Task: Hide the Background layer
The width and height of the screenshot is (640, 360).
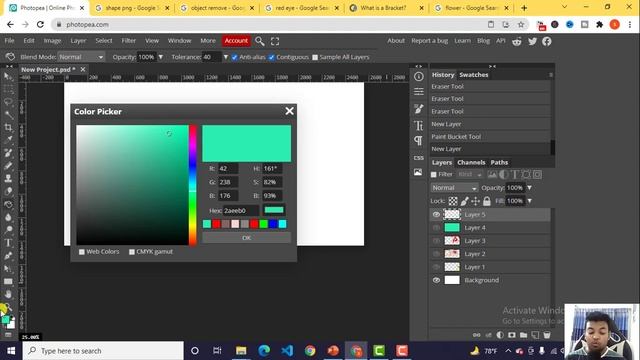Action: [x=436, y=280]
